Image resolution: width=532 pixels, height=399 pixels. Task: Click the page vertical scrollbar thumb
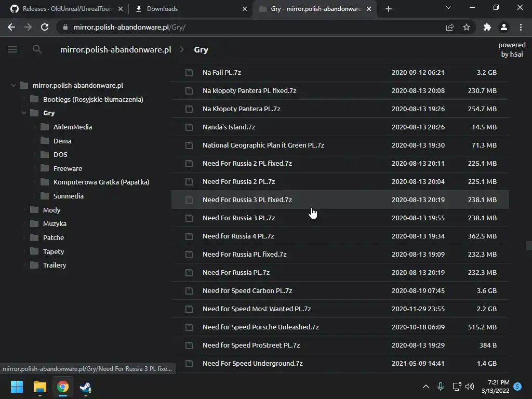pyautogui.click(x=528, y=245)
